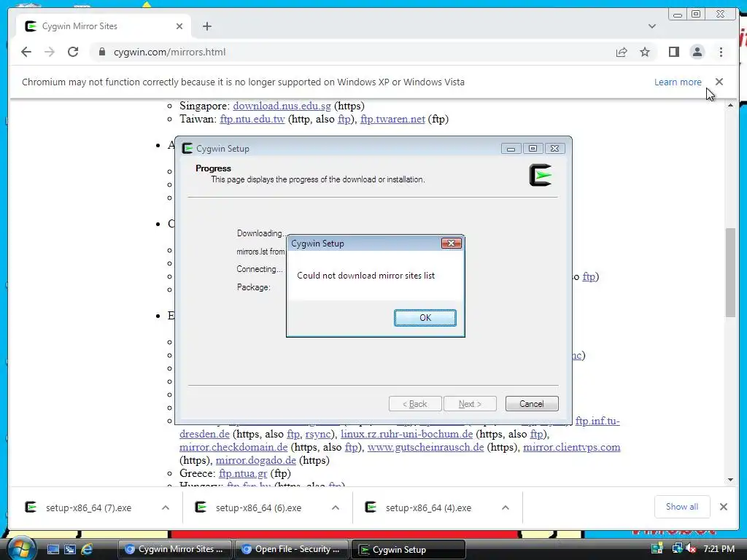Open linux.rz.ruhr-uni-bochum.de mirror link
The height and width of the screenshot is (560, 747).
click(x=407, y=435)
